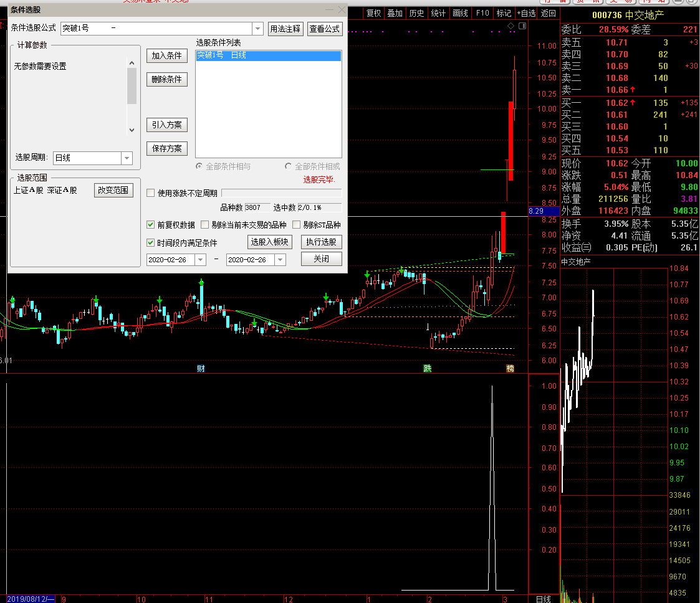The width and height of the screenshot is (700, 603).
Task: Click the 叠加 toolbar item
Action: tap(395, 13)
